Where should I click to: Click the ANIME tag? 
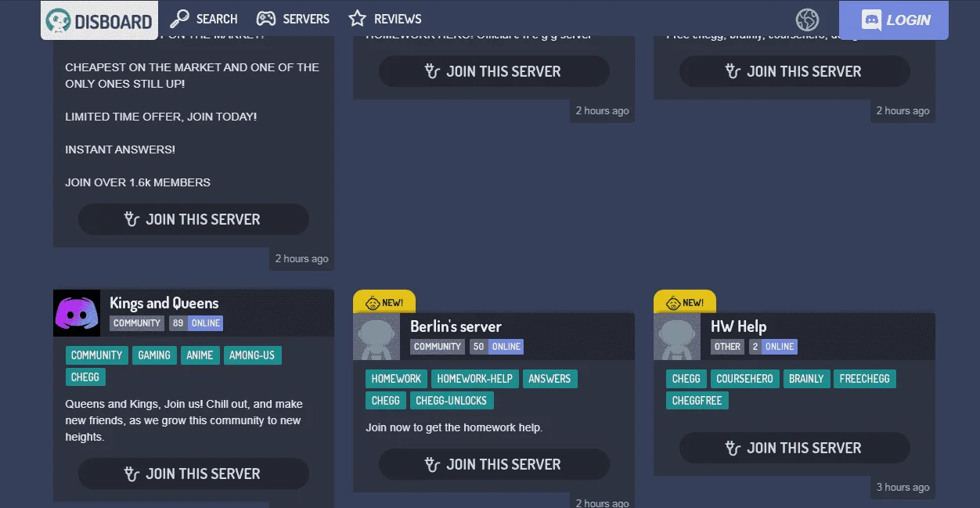200,355
